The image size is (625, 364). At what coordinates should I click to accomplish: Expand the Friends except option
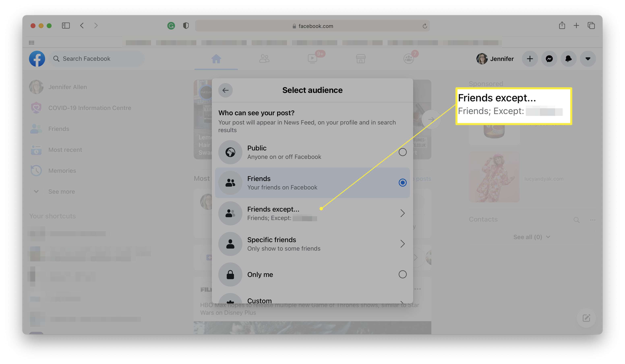tap(402, 213)
